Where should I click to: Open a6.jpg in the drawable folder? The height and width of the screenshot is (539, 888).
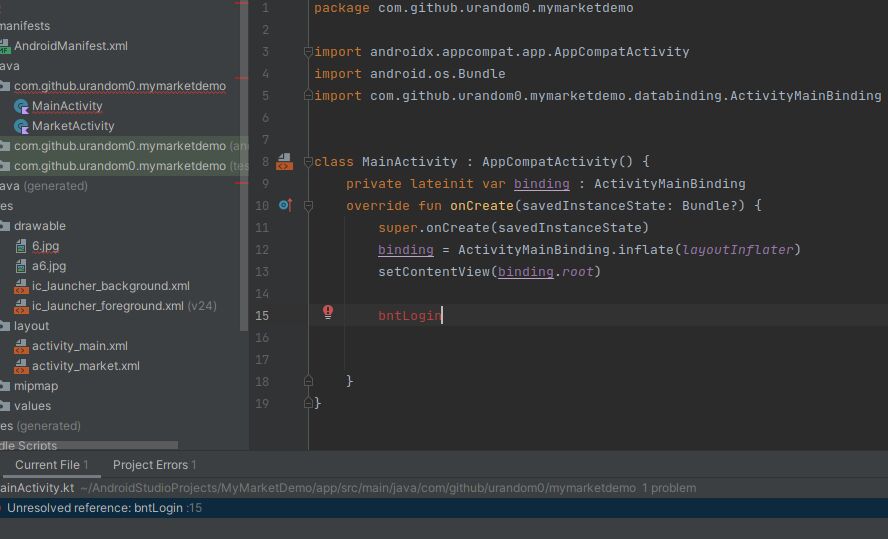click(49, 266)
